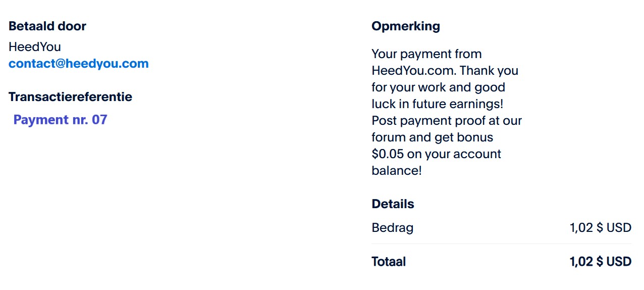Click the Transactiereferentie heading

pos(70,96)
